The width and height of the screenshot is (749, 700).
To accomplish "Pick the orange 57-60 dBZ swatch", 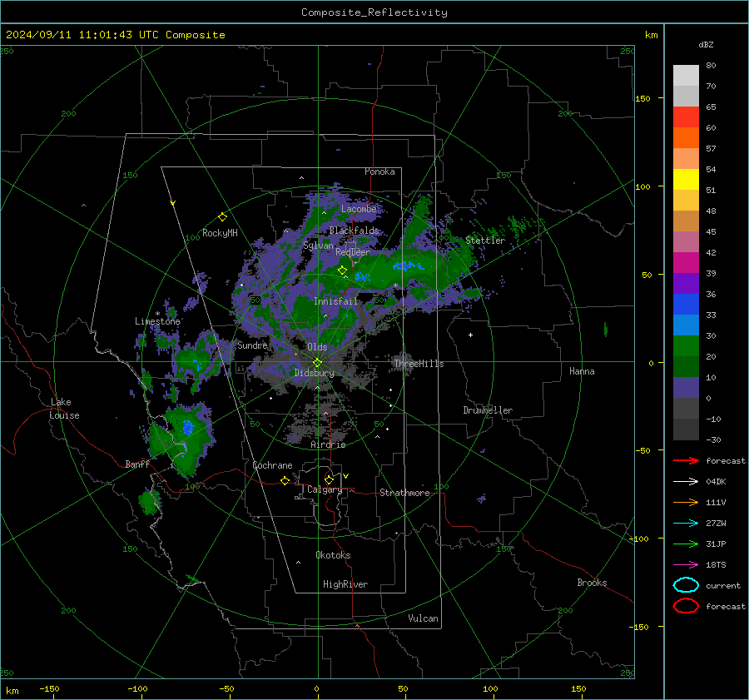I will click(x=686, y=137).
